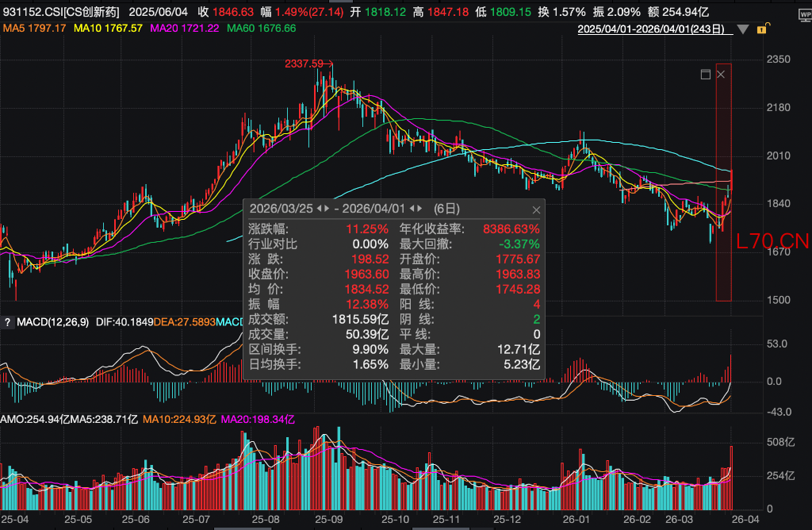Open the date range dropdown triangle

(743, 29)
